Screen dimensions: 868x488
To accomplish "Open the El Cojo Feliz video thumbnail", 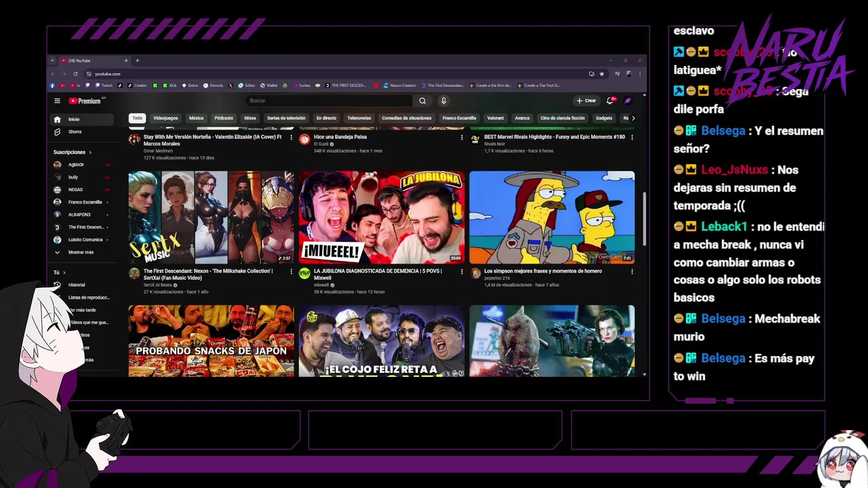I will coord(382,341).
